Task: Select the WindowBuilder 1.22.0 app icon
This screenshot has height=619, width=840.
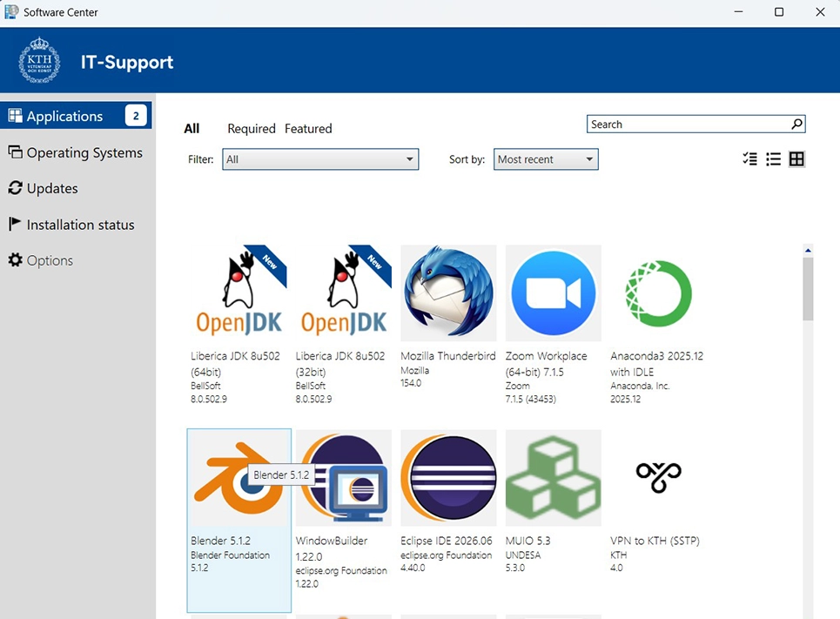Action: point(344,477)
